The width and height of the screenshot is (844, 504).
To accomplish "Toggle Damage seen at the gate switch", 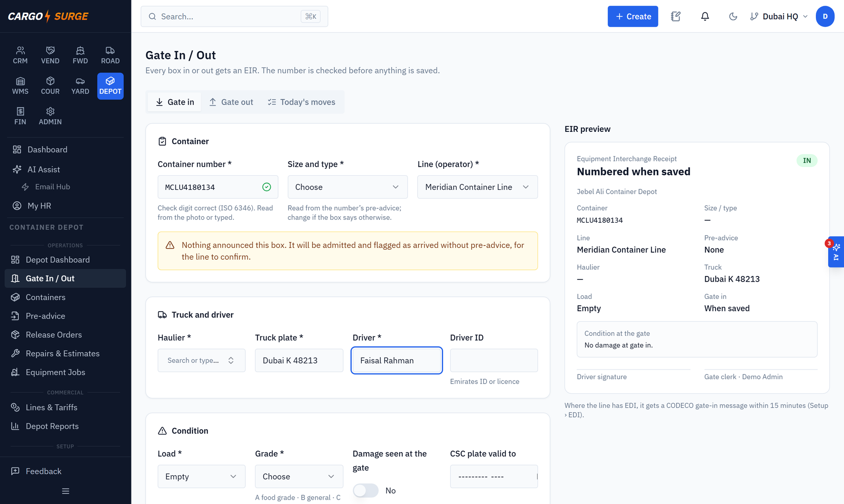I will [365, 490].
